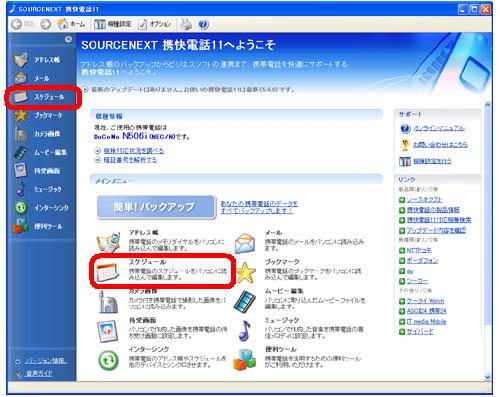Open カメラ画像 icon in main menu

pyautogui.click(x=108, y=301)
